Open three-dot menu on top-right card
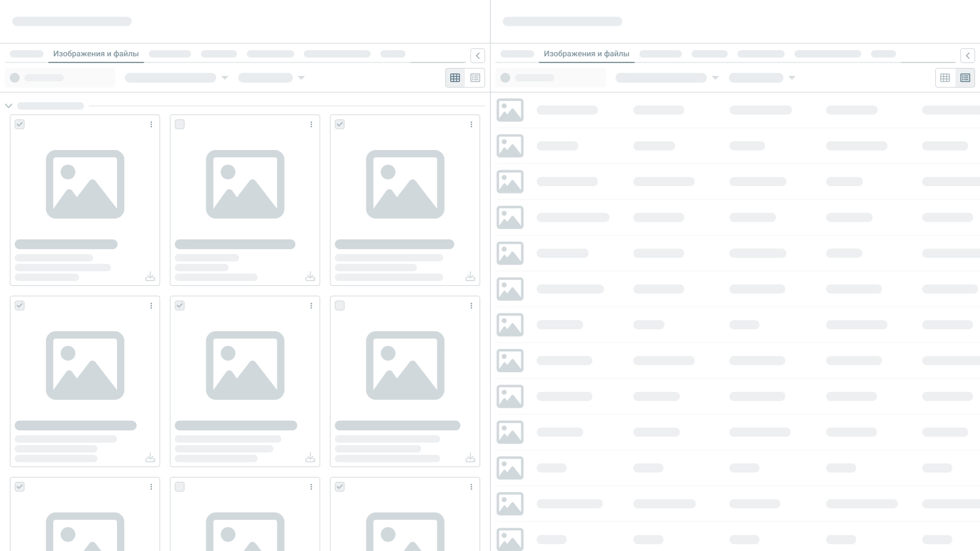Image resolution: width=980 pixels, height=551 pixels. click(471, 124)
